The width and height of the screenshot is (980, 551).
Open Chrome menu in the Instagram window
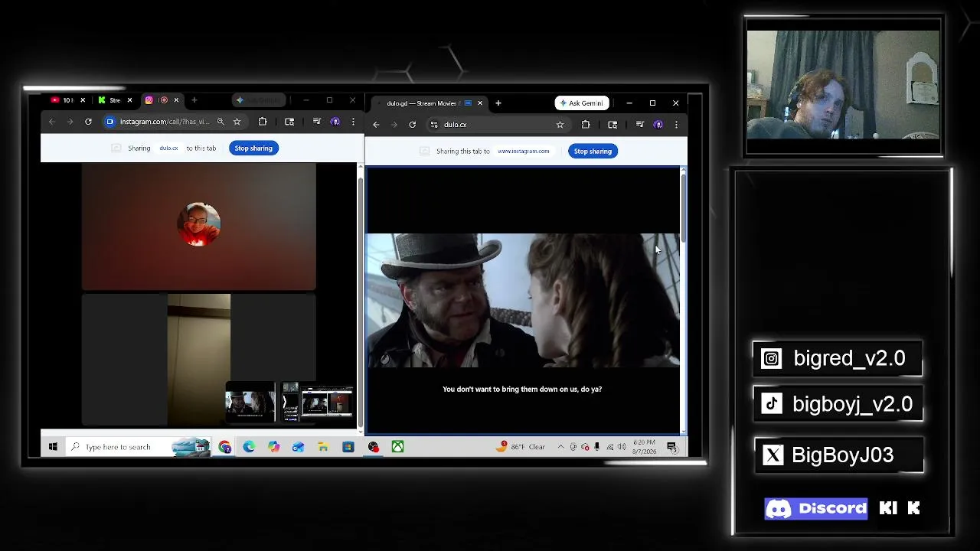tap(353, 122)
